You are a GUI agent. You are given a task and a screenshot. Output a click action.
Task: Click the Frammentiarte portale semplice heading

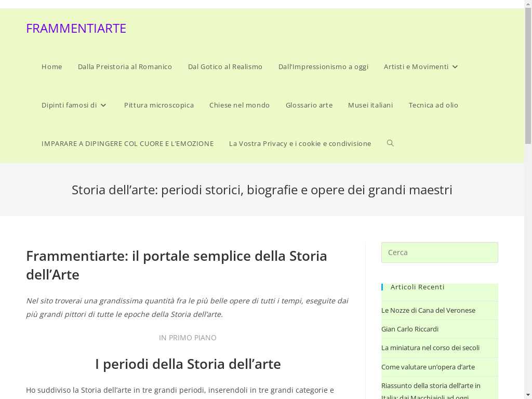[177, 265]
